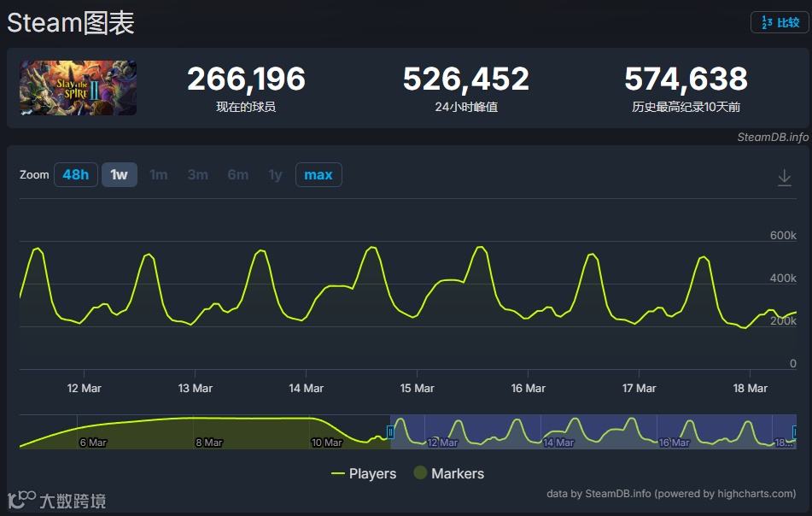The height and width of the screenshot is (516, 812).
Task: Click the data by SteamDB.info highcharts credit
Action: pos(671,494)
